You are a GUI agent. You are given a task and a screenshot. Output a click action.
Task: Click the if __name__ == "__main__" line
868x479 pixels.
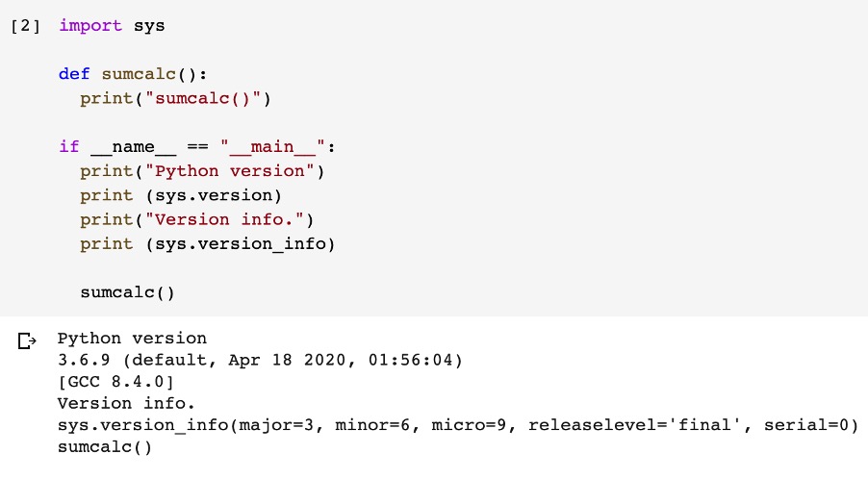(x=196, y=147)
